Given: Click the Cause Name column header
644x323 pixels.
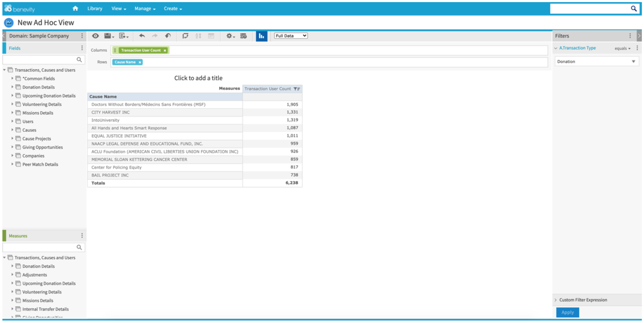Looking at the screenshot, I should [165, 97].
